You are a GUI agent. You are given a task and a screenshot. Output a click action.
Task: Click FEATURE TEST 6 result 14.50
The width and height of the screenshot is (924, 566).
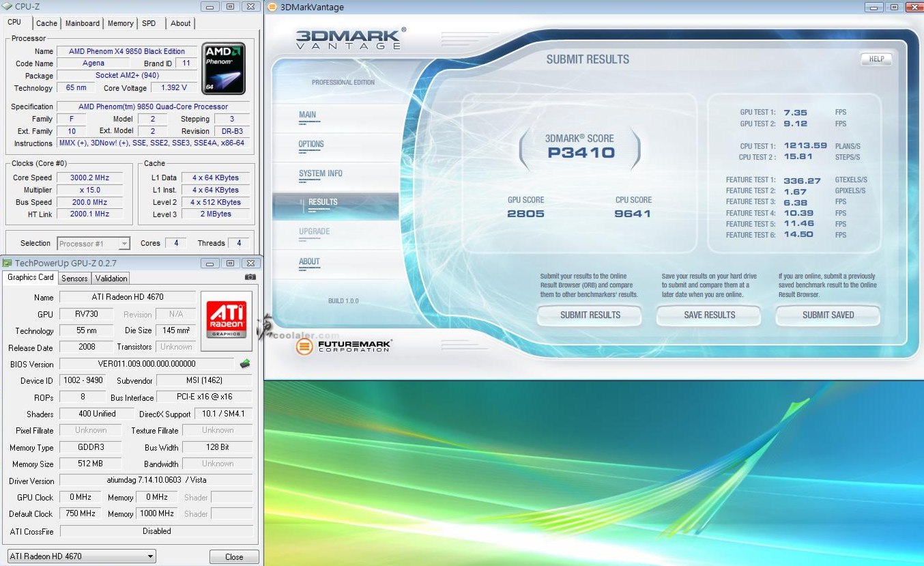[798, 235]
